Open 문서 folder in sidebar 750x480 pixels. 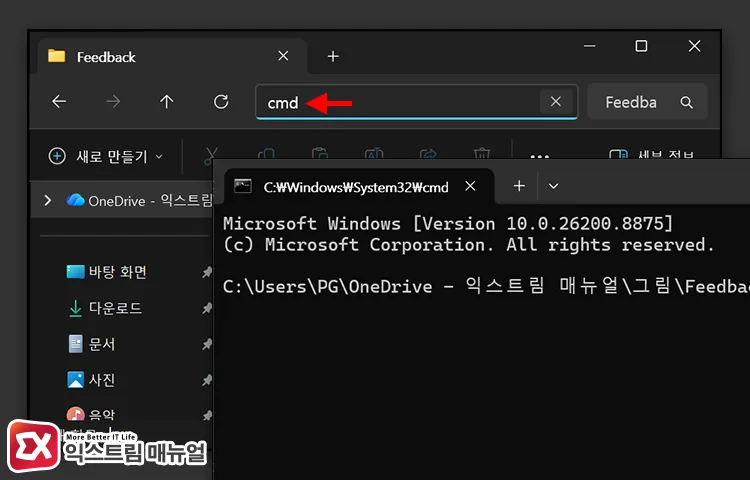(x=92, y=344)
